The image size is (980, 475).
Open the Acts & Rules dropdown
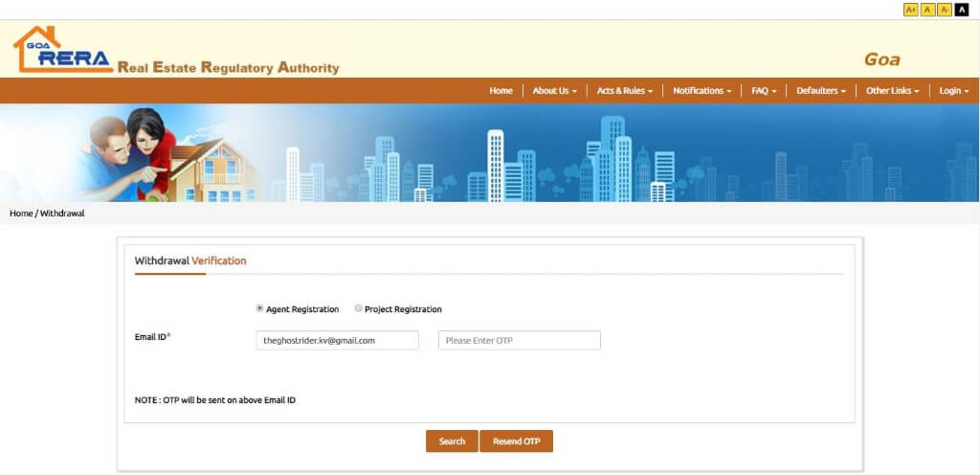click(x=624, y=91)
